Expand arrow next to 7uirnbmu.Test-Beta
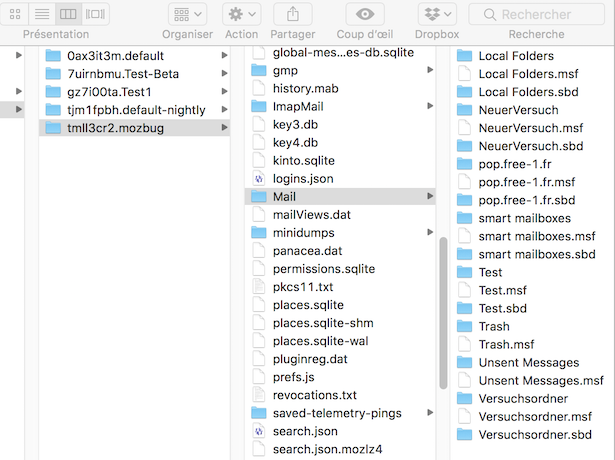The image size is (615, 460). (224, 73)
